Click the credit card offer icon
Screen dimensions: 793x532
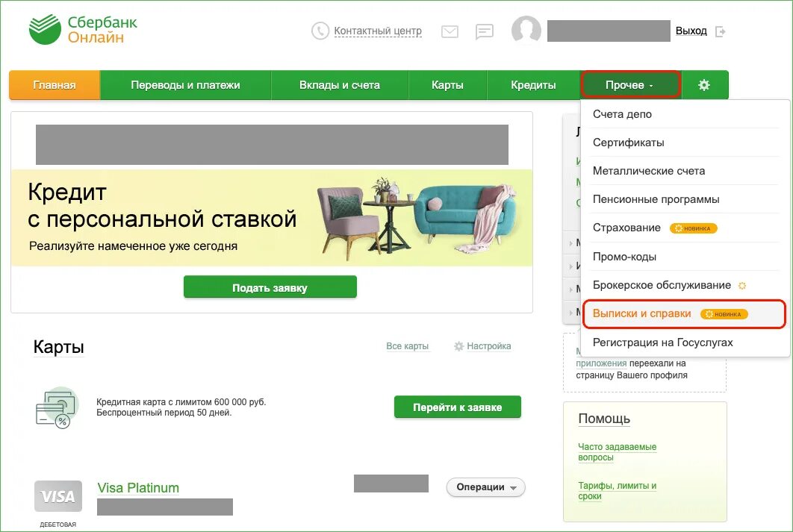point(57,407)
